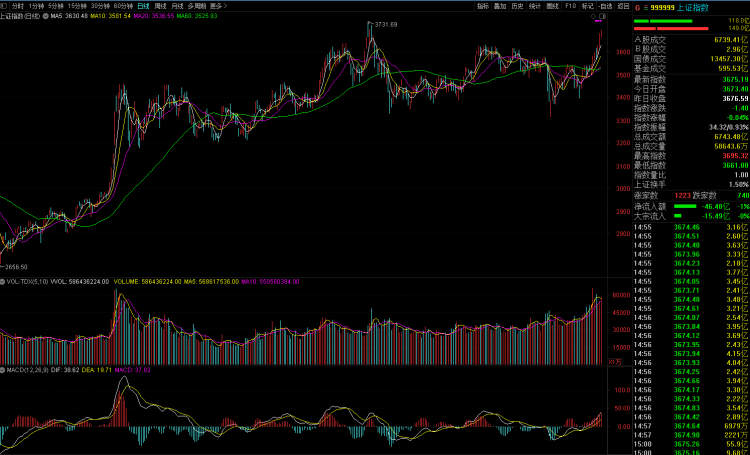Open the 统计 statistics button
750x455 pixels.
(x=535, y=6)
